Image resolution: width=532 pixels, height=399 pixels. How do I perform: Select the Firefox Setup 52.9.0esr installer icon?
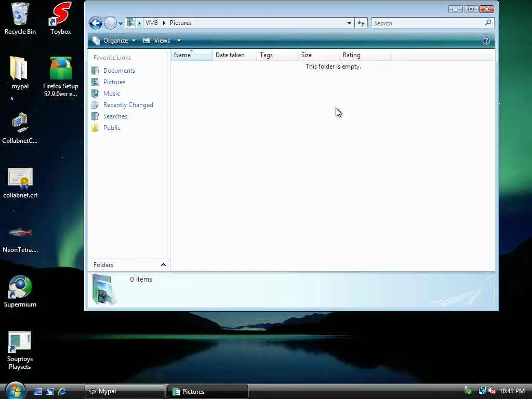[61, 77]
